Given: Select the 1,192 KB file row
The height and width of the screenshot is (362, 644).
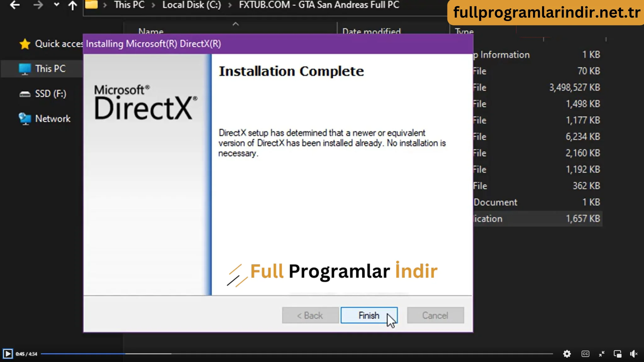Looking at the screenshot, I should point(538,169).
